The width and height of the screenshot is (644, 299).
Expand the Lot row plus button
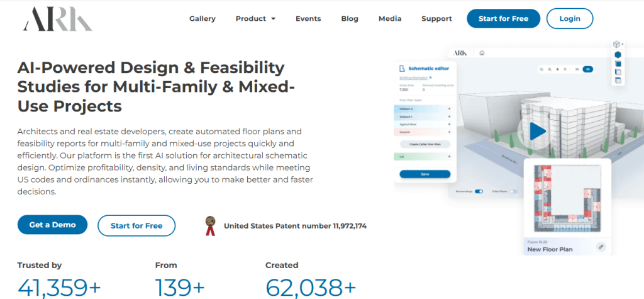click(449, 156)
